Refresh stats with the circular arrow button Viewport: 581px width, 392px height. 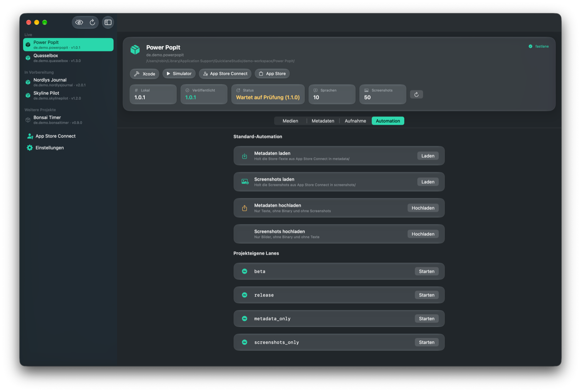(416, 95)
